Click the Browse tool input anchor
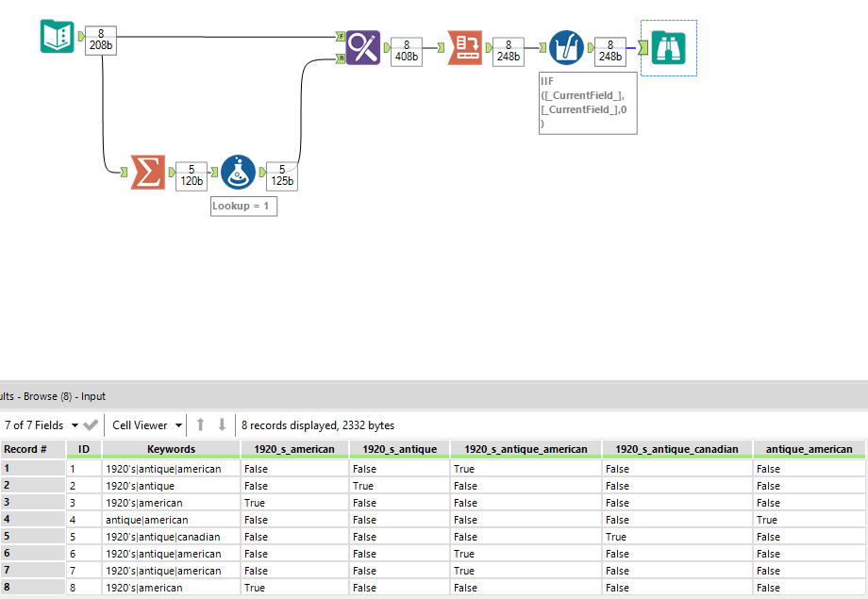This screenshot has height=599, width=868. point(643,48)
